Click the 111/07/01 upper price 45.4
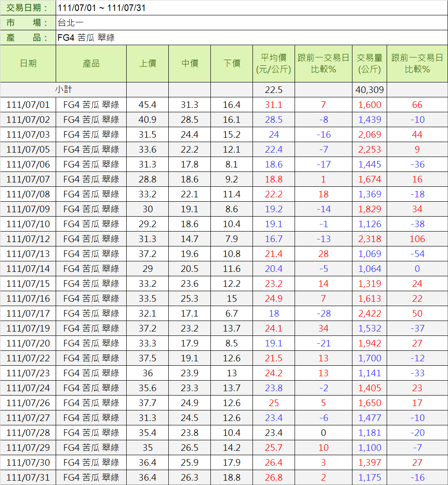Image resolution: width=448 pixels, height=485 pixels. pyautogui.click(x=147, y=105)
